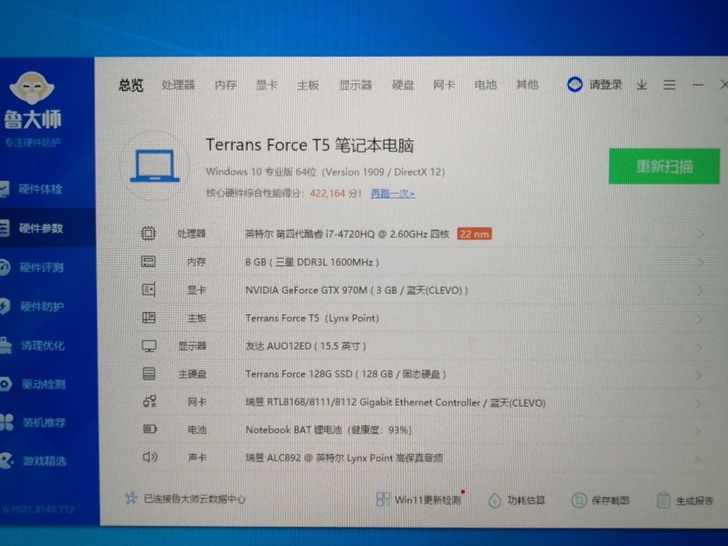
Task: Click the NVIDIA GeForce GTX 970M text
Action: [357, 291]
